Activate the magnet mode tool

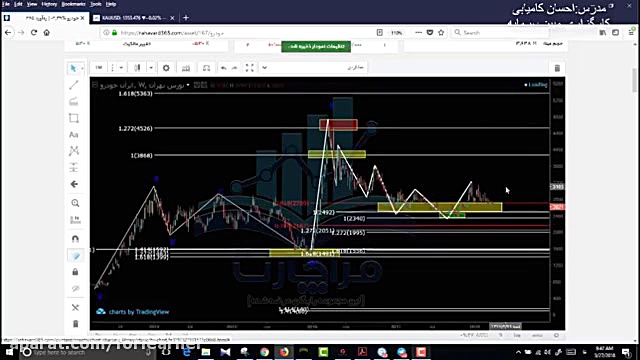pos(75,238)
